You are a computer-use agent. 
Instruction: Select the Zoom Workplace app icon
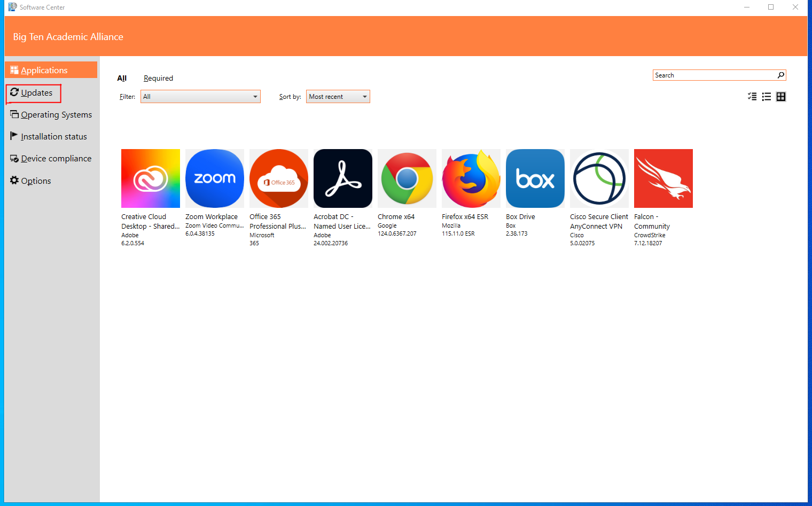pyautogui.click(x=215, y=178)
